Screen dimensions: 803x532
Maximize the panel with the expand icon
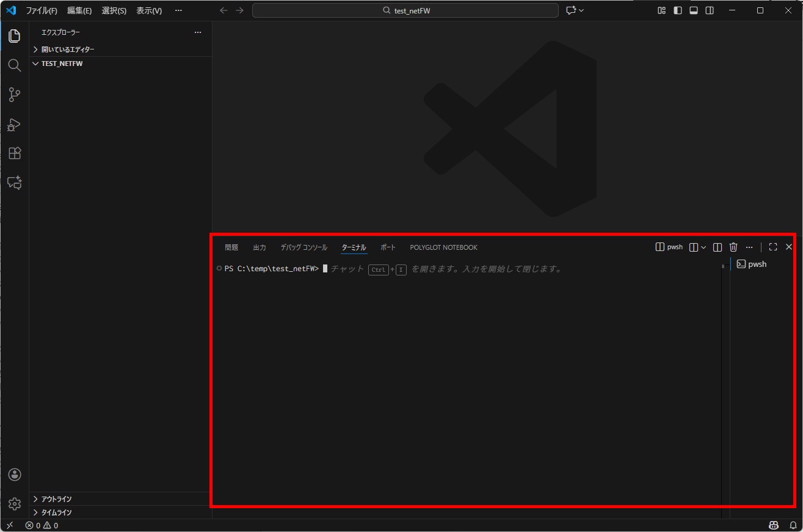point(772,247)
